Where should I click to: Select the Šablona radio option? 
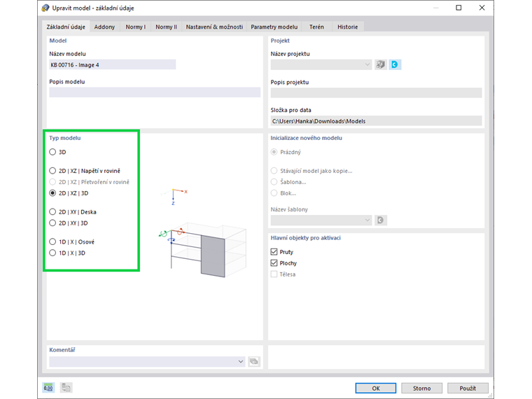pyautogui.click(x=274, y=182)
